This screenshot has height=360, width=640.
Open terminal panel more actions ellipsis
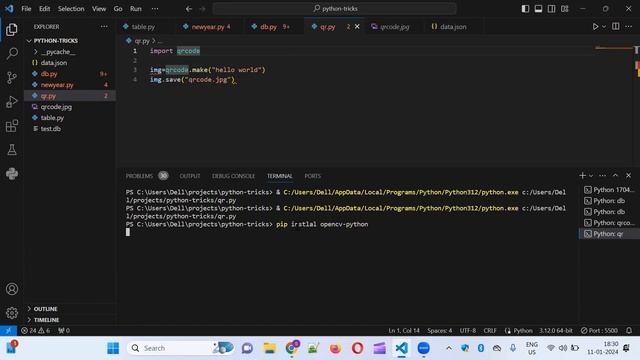pos(602,176)
